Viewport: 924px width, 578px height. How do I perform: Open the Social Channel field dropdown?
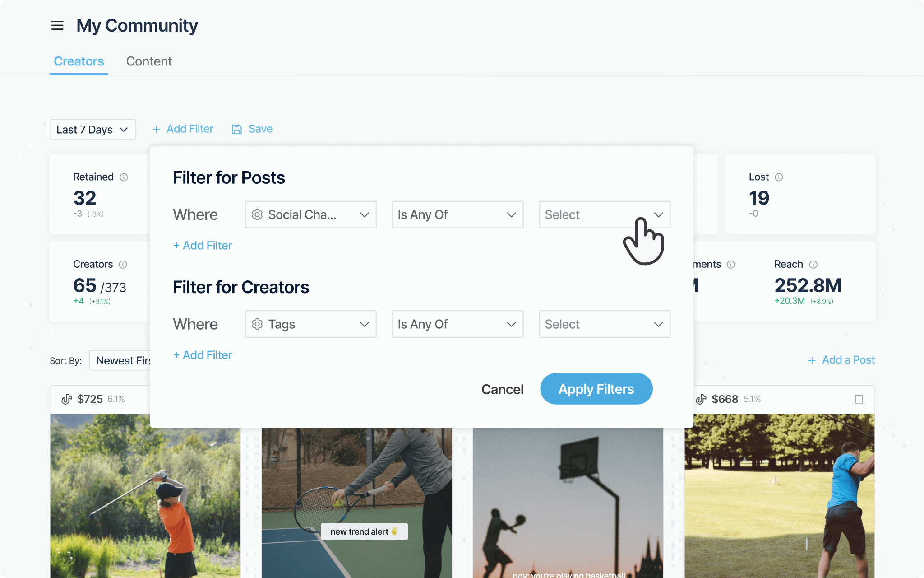pos(310,214)
